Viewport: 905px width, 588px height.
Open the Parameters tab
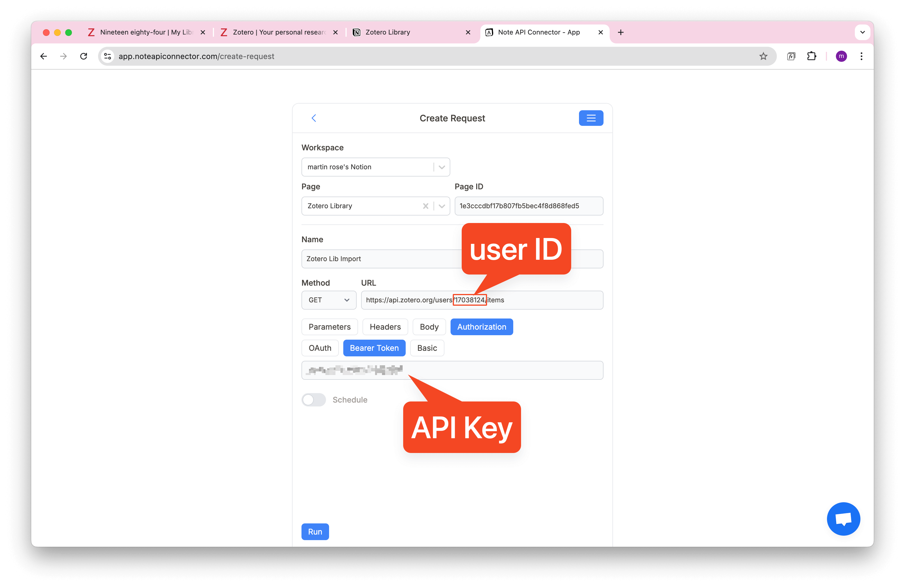coord(329,327)
